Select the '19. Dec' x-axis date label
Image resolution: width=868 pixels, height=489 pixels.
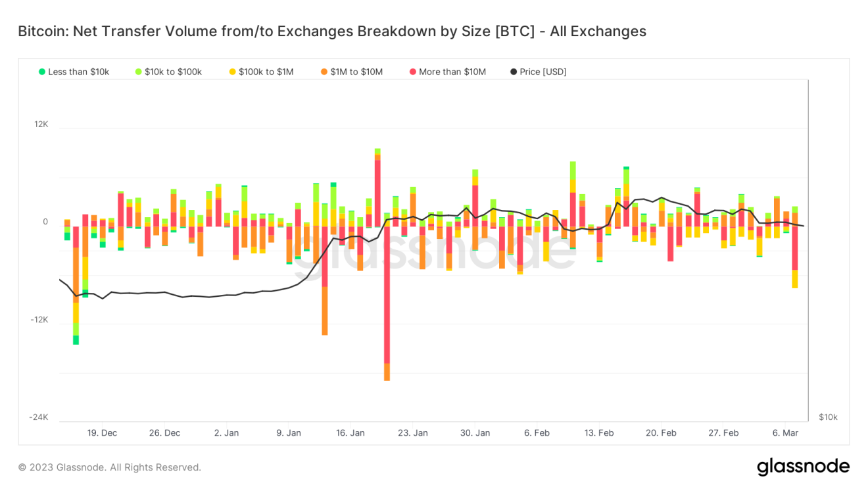pyautogui.click(x=102, y=432)
